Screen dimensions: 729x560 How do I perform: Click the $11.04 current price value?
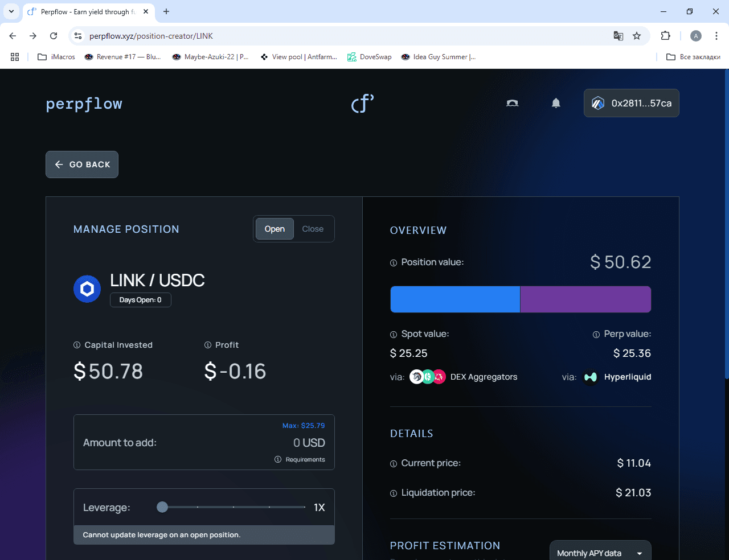(x=634, y=463)
